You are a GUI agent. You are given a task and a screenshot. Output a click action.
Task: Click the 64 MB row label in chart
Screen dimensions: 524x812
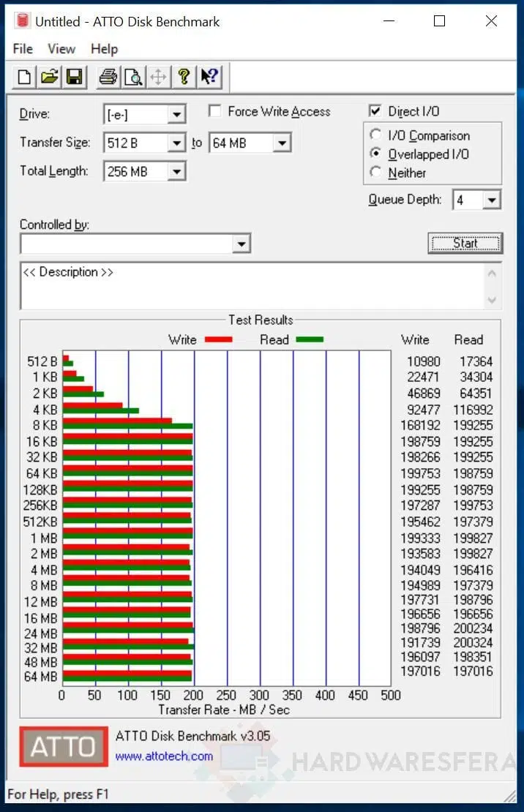[x=40, y=677]
